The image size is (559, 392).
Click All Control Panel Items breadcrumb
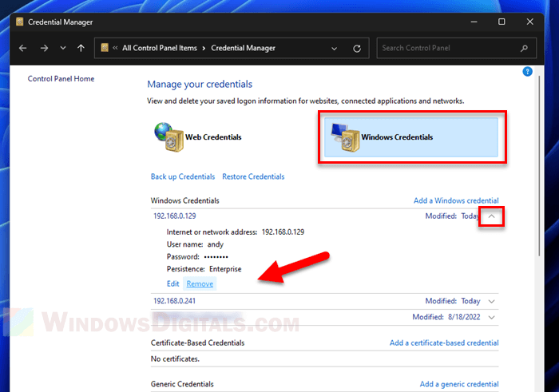160,48
